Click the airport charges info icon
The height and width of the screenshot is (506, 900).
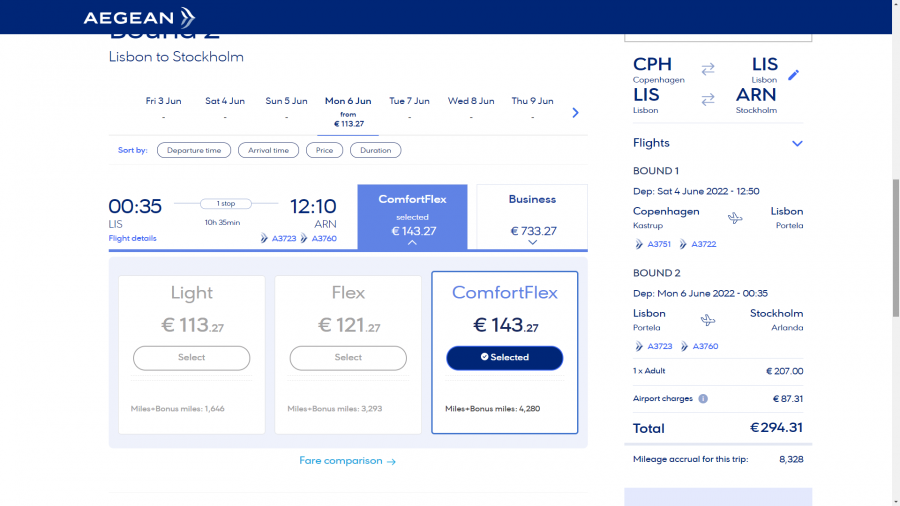click(703, 399)
